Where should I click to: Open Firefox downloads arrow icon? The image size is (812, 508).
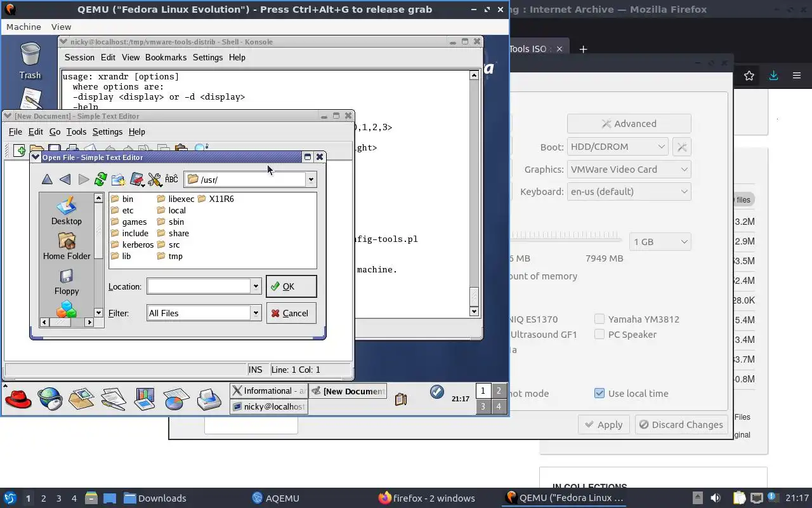coord(773,76)
